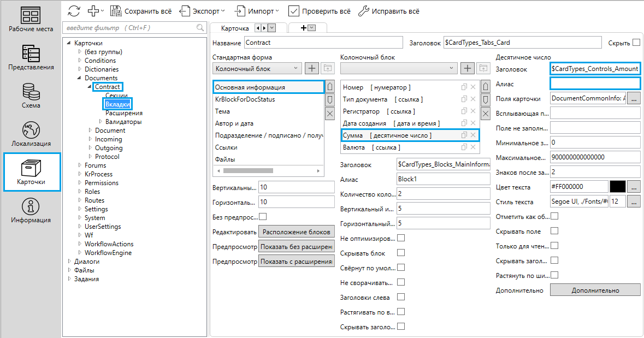Open the Рабочие места section
Viewport: 644px width, 338px height.
pos(31,20)
